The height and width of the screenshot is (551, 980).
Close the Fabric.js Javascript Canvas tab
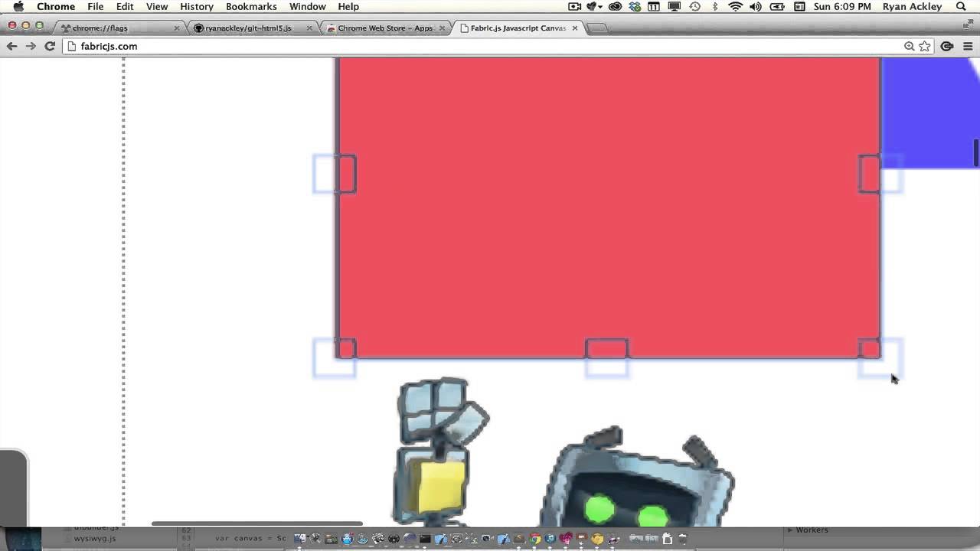click(x=574, y=28)
